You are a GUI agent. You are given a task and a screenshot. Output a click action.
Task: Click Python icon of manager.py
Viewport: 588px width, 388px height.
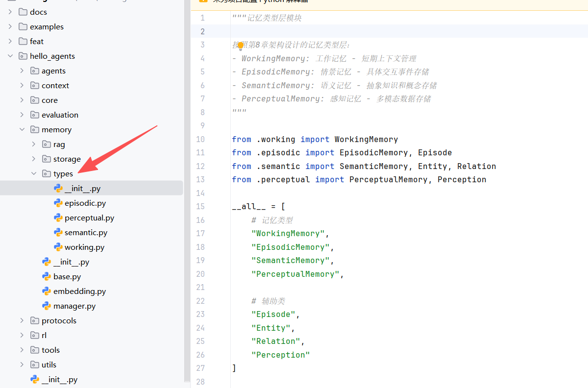coord(47,306)
